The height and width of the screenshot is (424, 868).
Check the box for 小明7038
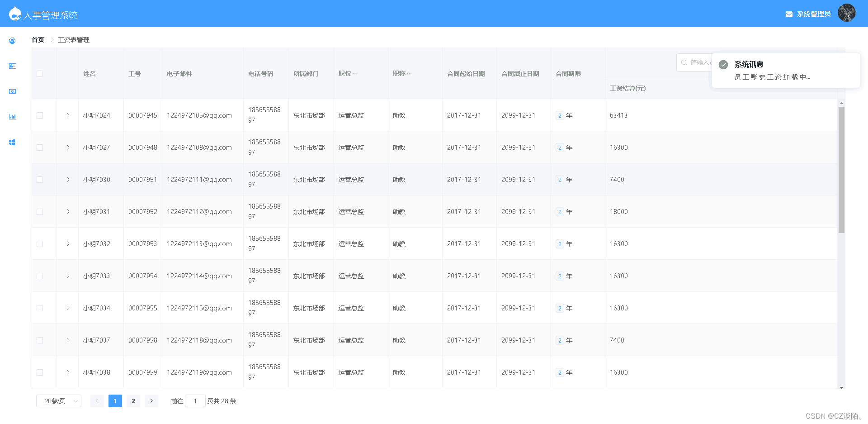coord(40,372)
